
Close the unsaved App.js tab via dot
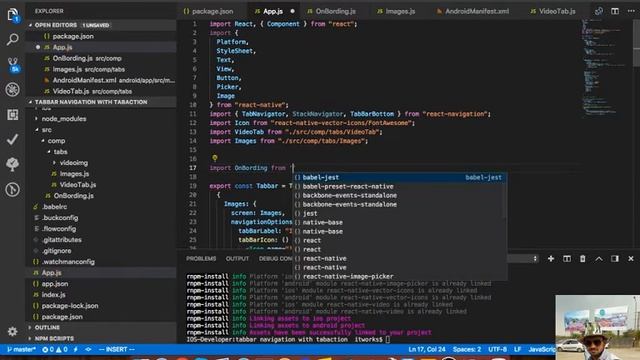292,11
